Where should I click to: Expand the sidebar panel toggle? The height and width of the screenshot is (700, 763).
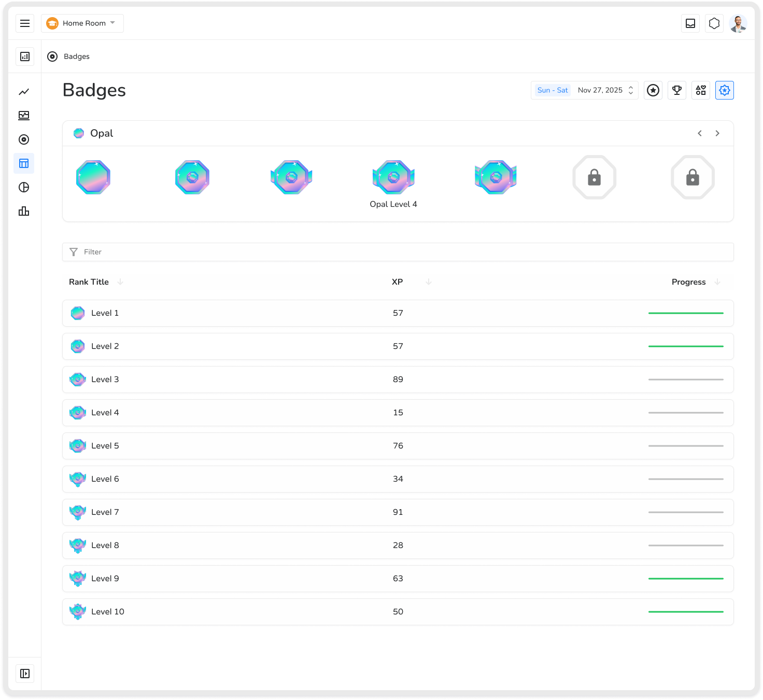click(25, 674)
